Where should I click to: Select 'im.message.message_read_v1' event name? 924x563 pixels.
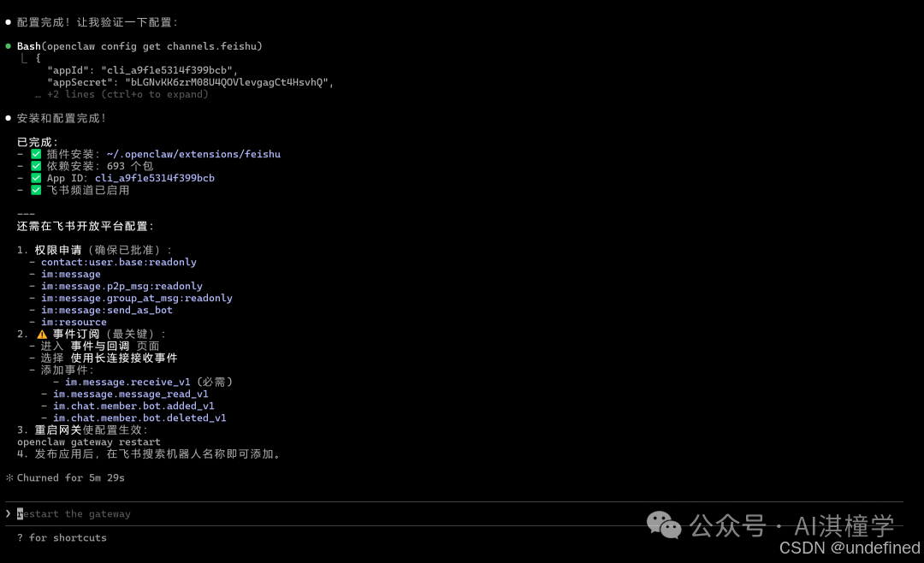130,394
